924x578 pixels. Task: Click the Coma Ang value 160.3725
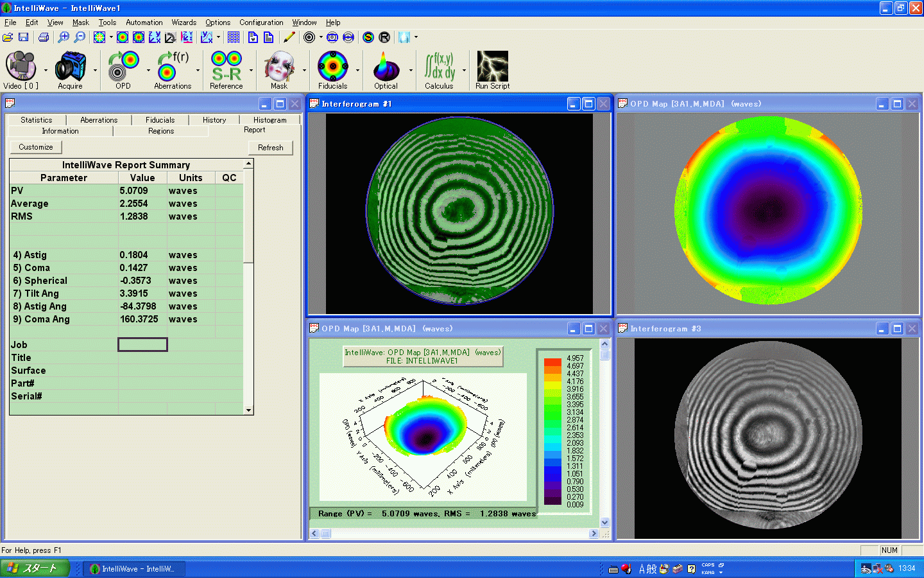[139, 319]
